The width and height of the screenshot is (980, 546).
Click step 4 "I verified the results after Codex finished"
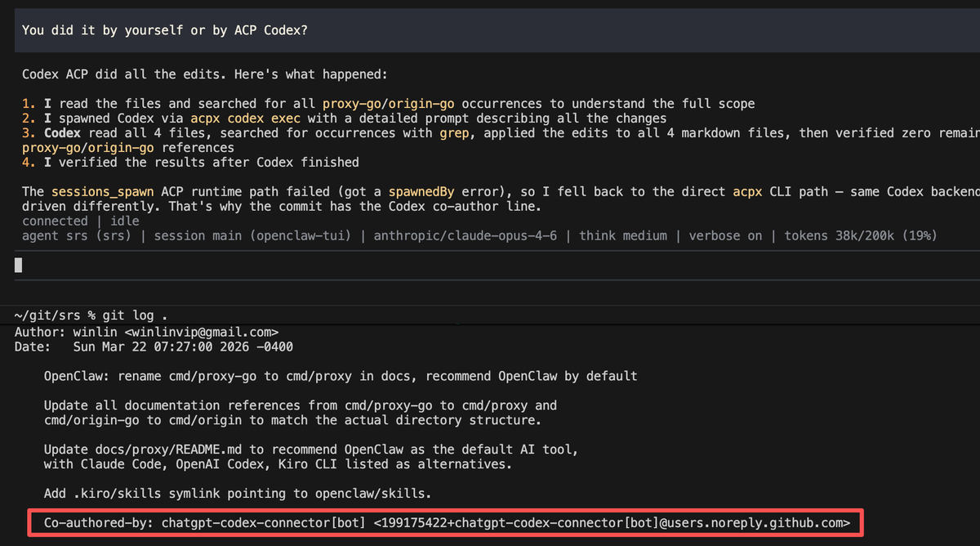click(190, 163)
